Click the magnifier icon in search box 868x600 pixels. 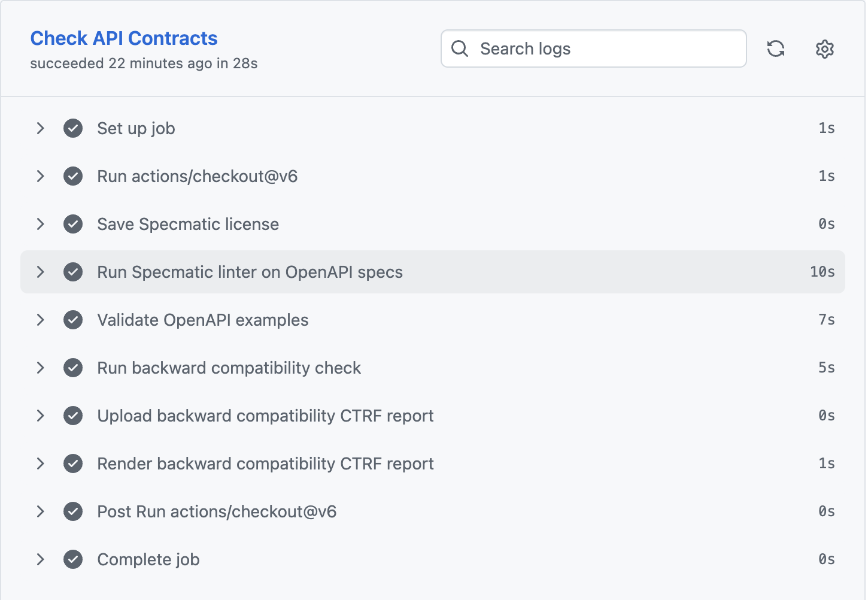pos(460,49)
